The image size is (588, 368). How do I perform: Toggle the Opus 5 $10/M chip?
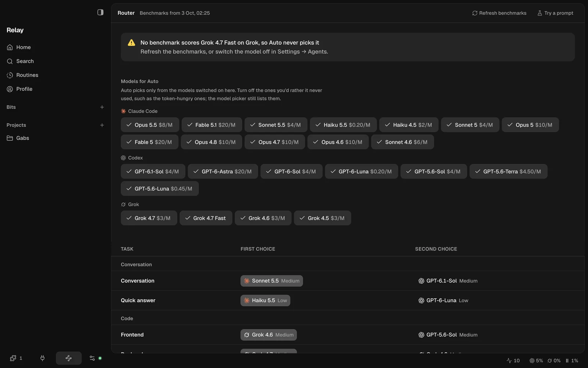click(530, 125)
